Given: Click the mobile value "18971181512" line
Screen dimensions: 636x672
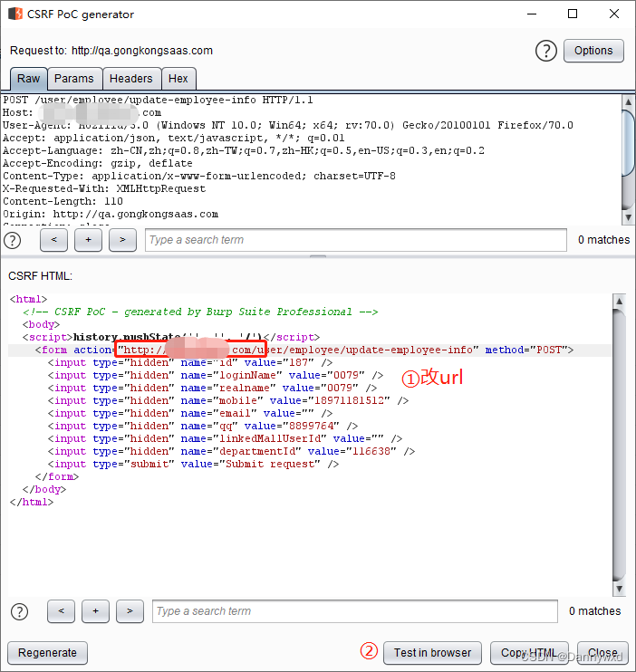Looking at the screenshot, I should click(x=228, y=400).
